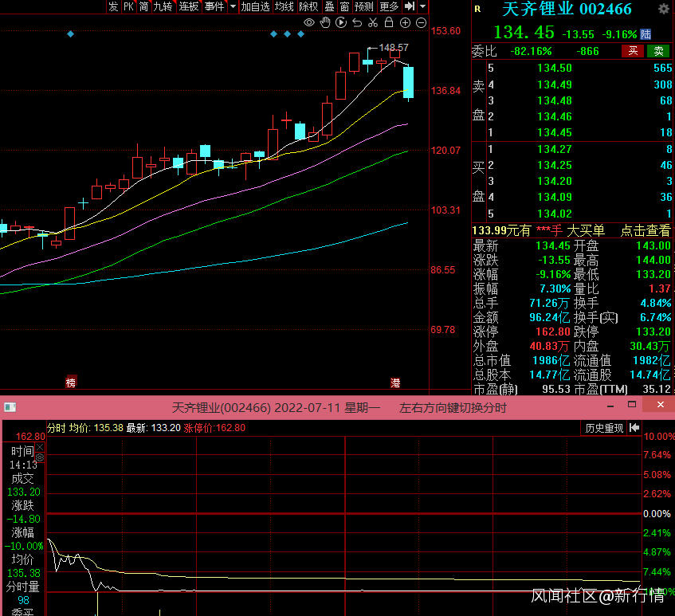This screenshot has height=616, width=675.
Task: Click the rewind arrow next to 历史重现
Action: (x=634, y=428)
